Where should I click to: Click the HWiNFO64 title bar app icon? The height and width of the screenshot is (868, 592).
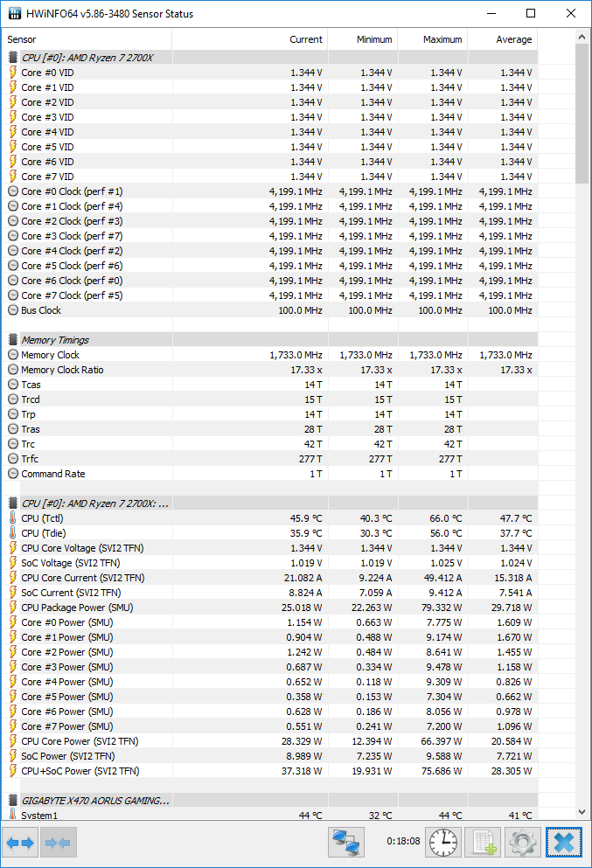coord(14,13)
